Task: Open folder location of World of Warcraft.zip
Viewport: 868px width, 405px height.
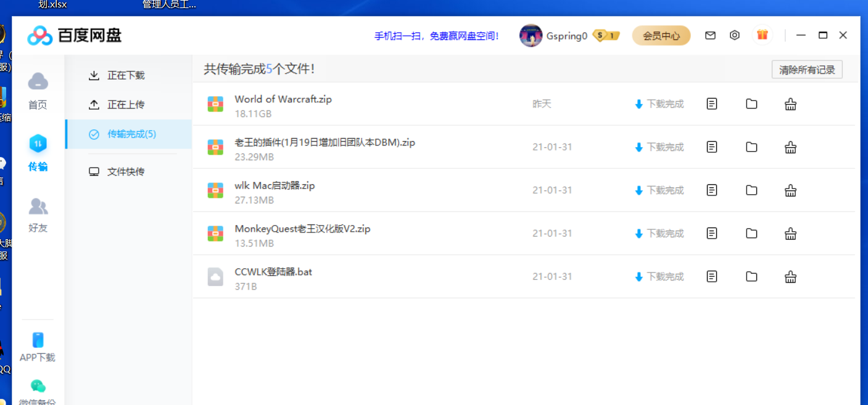Action: click(x=751, y=104)
